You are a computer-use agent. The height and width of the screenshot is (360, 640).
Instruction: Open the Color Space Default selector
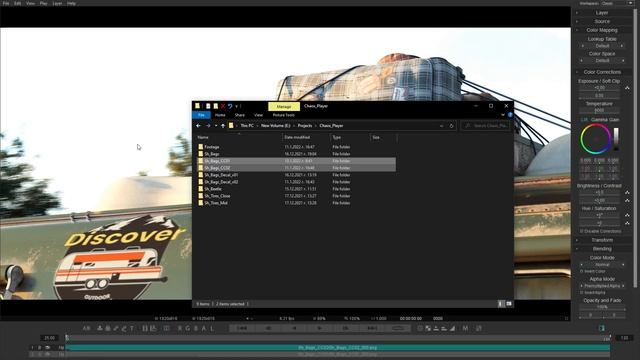click(x=602, y=60)
